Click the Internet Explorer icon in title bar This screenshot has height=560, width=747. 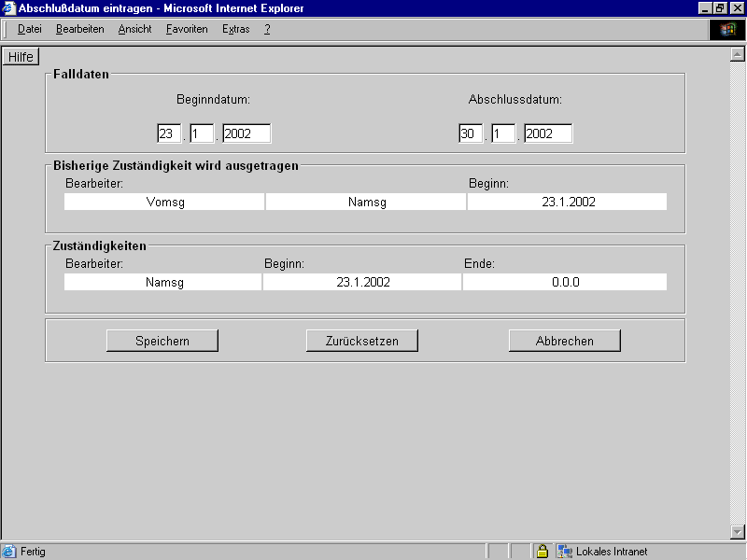(x=9, y=8)
